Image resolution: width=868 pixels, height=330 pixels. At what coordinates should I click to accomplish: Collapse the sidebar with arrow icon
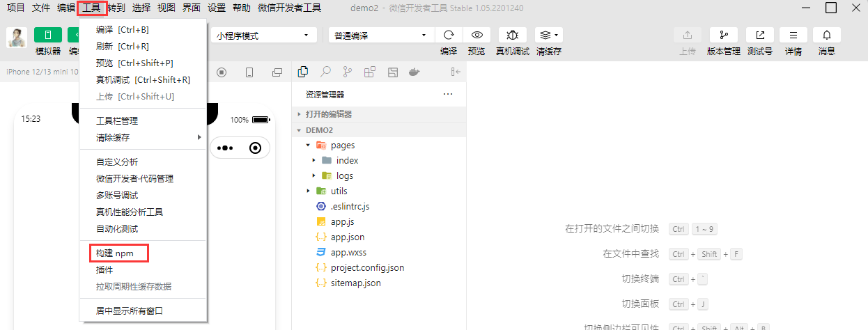pos(456,72)
